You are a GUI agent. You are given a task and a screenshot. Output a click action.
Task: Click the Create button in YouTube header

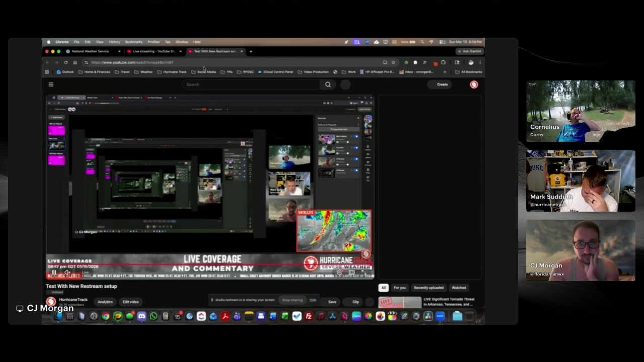442,84
